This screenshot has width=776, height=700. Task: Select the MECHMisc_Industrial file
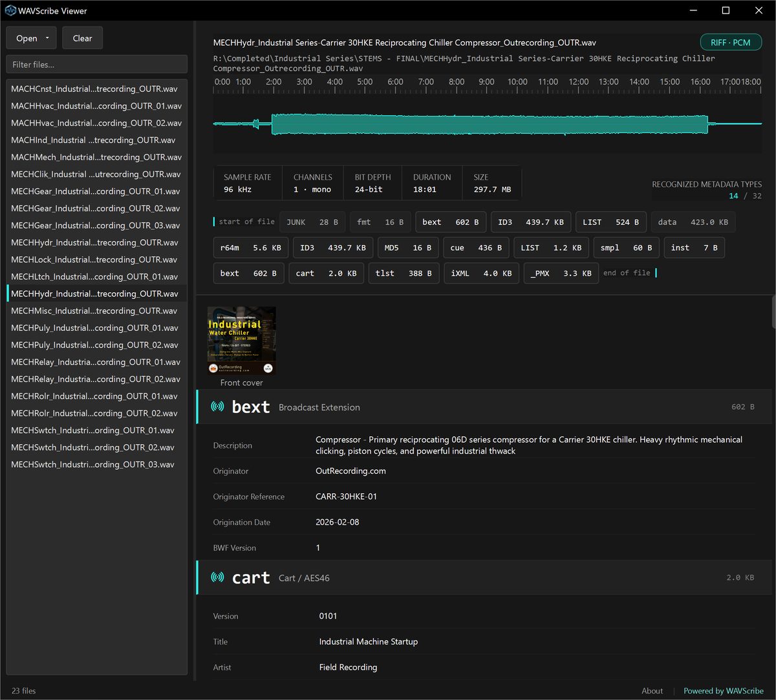pos(97,311)
